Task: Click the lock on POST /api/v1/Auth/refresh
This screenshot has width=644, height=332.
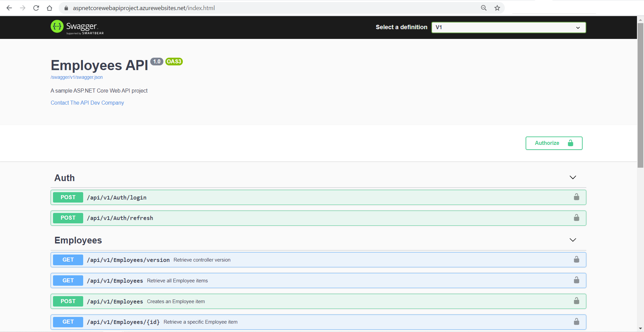Action: pos(576,218)
